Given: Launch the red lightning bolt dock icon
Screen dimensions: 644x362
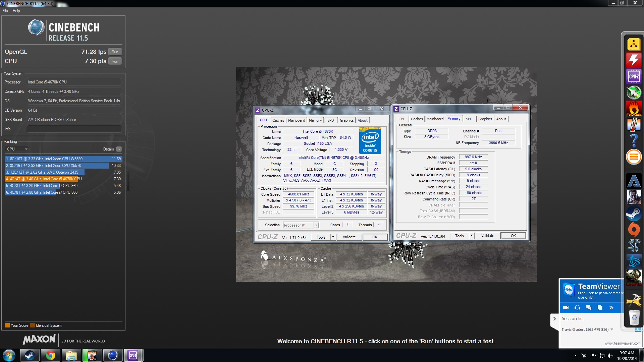Looking at the screenshot, I should tap(634, 60).
